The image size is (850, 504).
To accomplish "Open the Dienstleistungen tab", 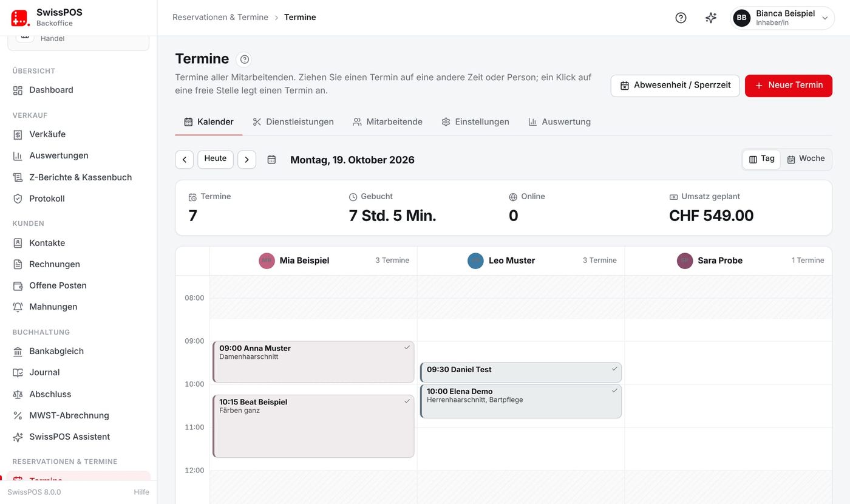I will pyautogui.click(x=293, y=122).
